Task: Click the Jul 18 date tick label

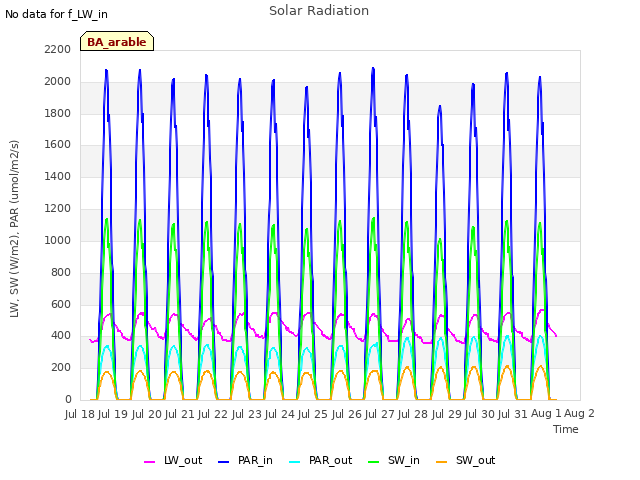Action: coord(80,414)
